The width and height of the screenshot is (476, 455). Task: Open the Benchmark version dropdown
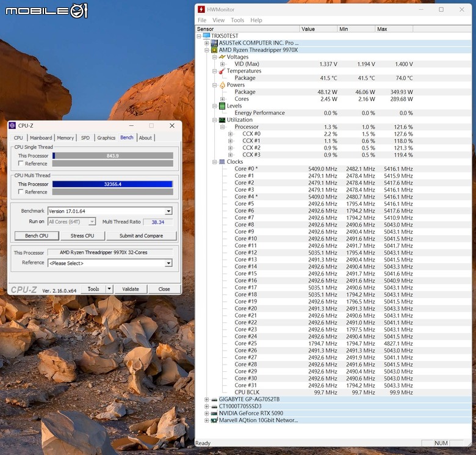[168, 211]
